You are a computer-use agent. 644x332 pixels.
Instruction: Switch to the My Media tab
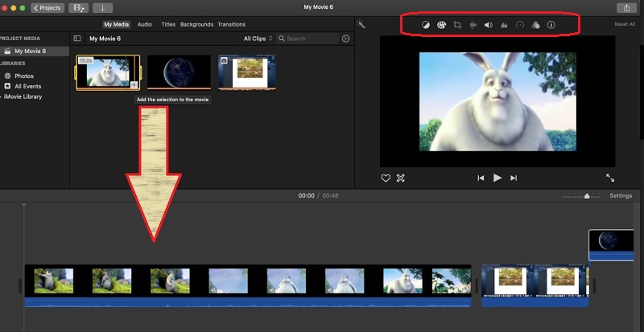pos(116,25)
